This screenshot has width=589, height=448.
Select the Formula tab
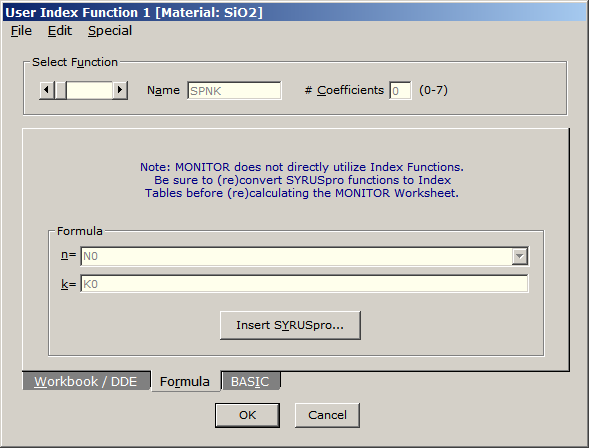185,382
